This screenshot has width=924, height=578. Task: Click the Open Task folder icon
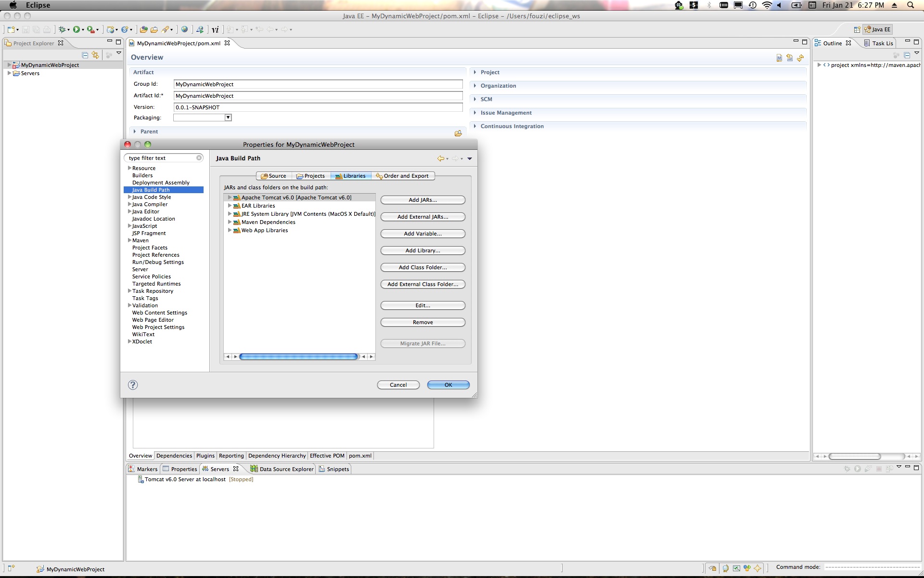click(x=154, y=29)
